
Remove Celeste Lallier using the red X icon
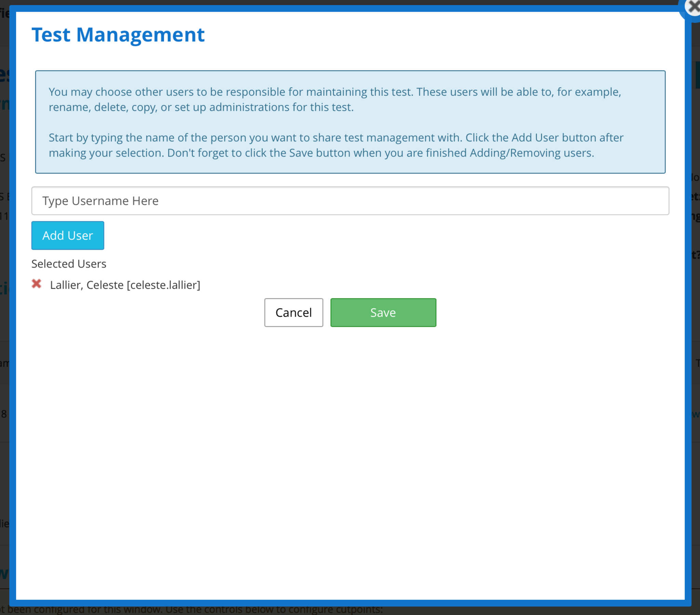point(37,284)
